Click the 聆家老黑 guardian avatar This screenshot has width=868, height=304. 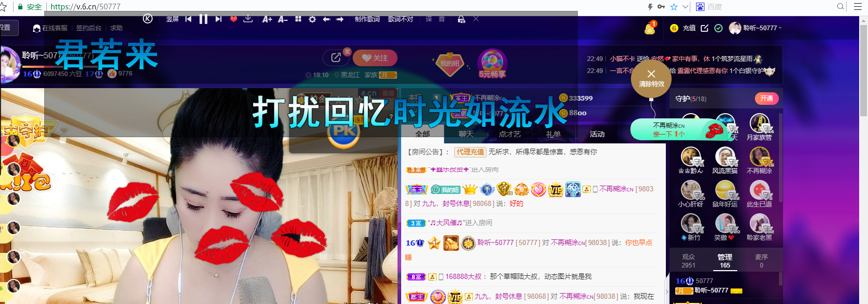(760, 224)
